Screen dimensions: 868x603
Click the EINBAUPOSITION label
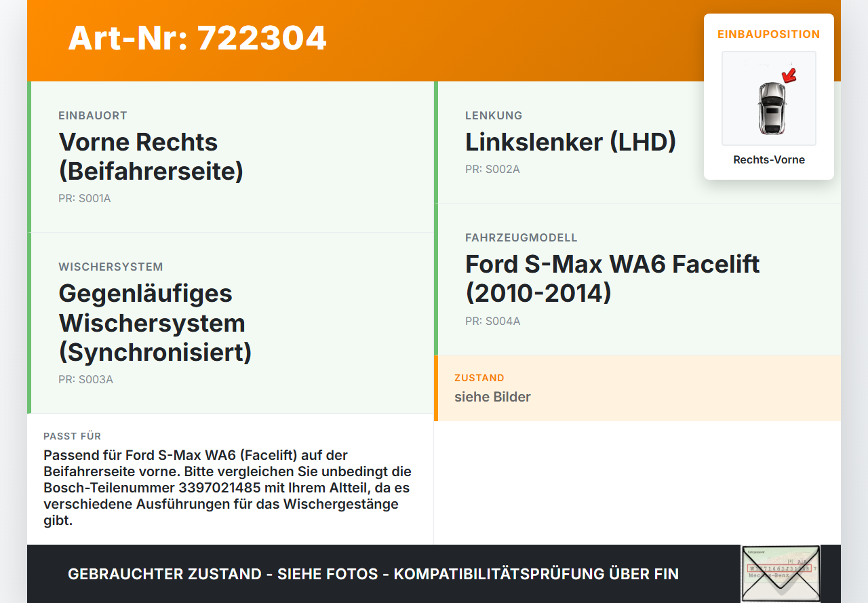[x=769, y=34]
